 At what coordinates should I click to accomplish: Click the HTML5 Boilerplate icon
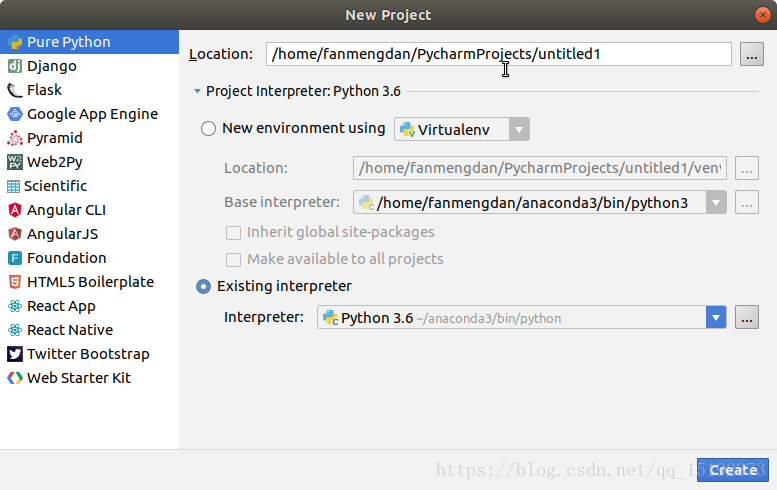click(x=15, y=282)
